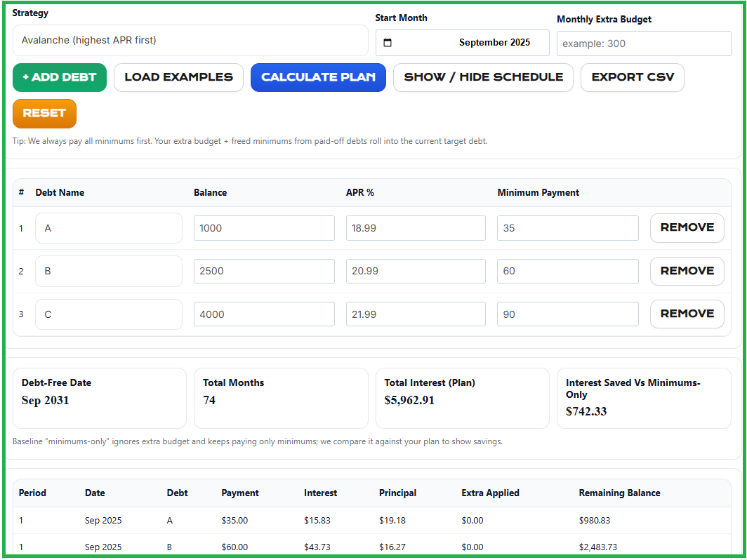Image resolution: width=747 pixels, height=560 pixels.
Task: Select APR field showing 21.99
Action: pos(416,314)
